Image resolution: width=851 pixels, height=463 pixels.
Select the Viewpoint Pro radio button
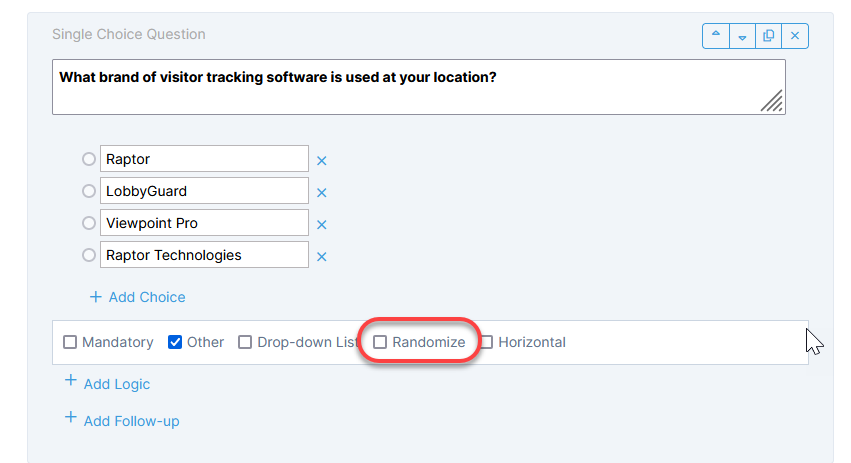(x=89, y=223)
